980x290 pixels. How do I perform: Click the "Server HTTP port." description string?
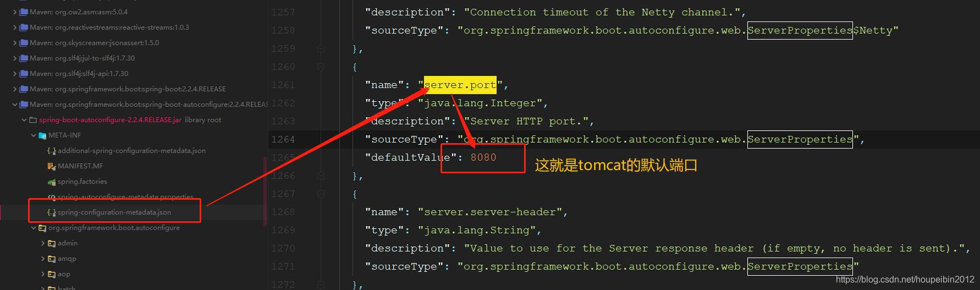point(526,121)
